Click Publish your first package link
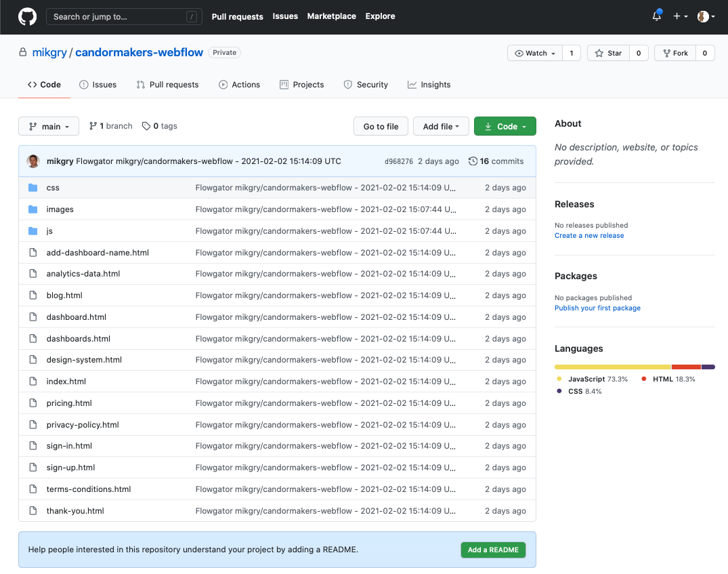The width and height of the screenshot is (728, 574). coord(597,308)
